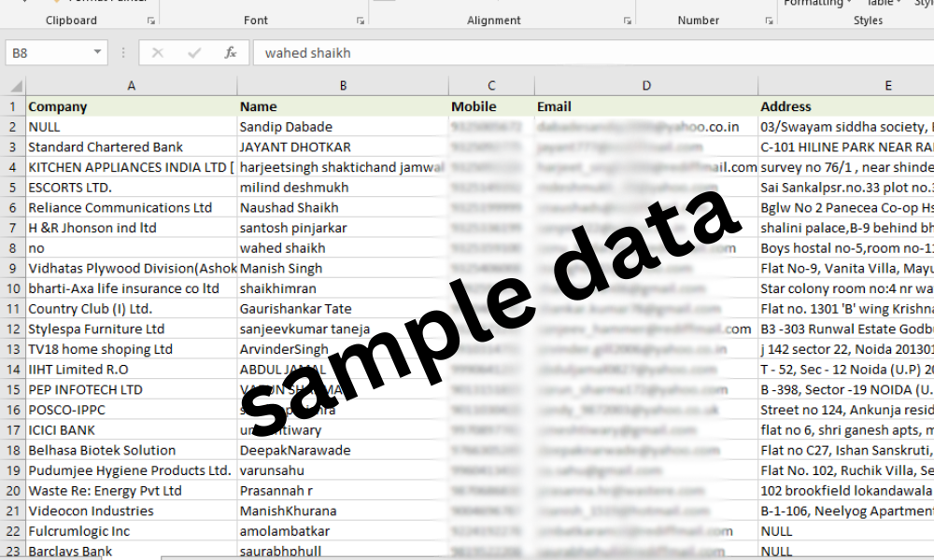
Task: Select row 15 header
Action: pos(12,390)
